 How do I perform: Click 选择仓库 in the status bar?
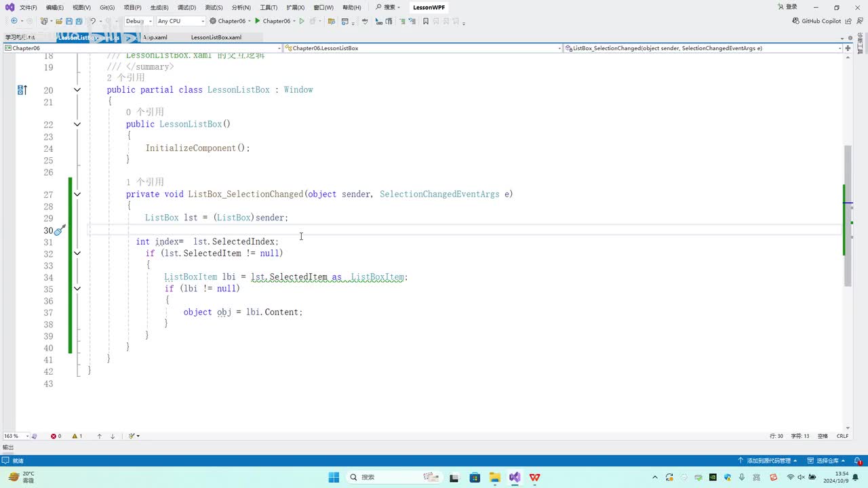pos(827,460)
